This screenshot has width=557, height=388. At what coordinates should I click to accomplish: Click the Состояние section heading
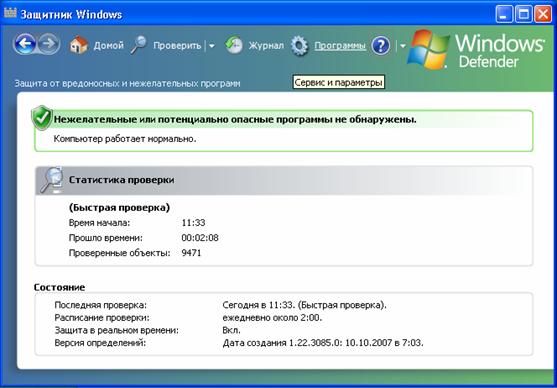point(59,287)
